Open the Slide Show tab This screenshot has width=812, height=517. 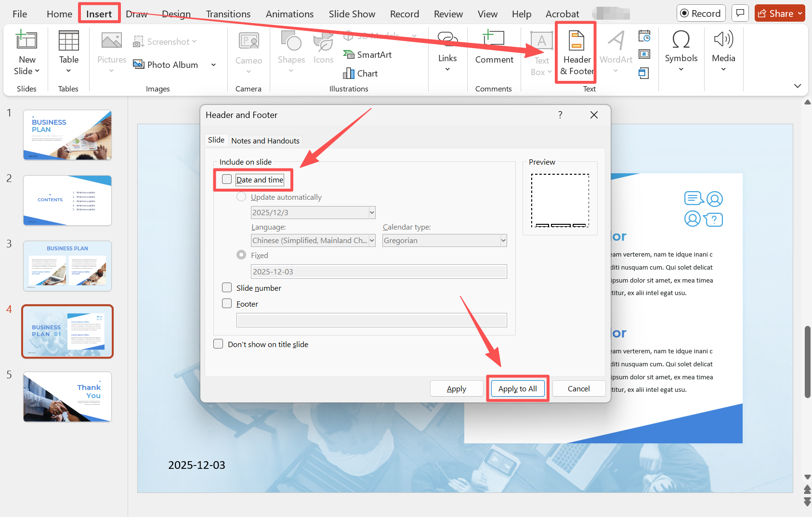(x=352, y=14)
